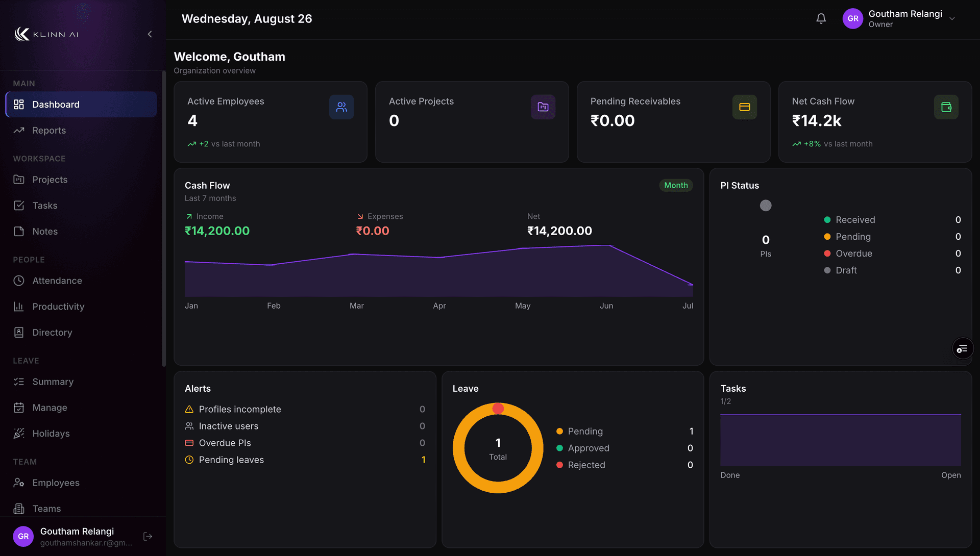The height and width of the screenshot is (556, 980).
Task: Open the Teams sidebar item
Action: click(81, 509)
